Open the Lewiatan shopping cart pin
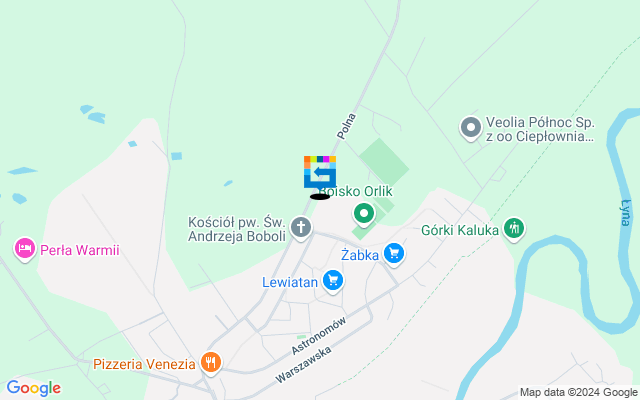The image size is (640, 400). [x=333, y=281]
